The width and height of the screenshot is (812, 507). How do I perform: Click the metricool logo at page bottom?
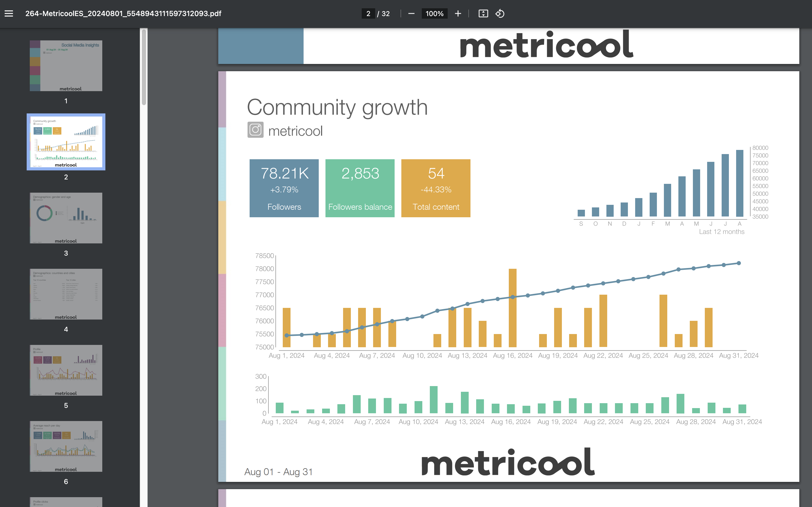point(508,461)
